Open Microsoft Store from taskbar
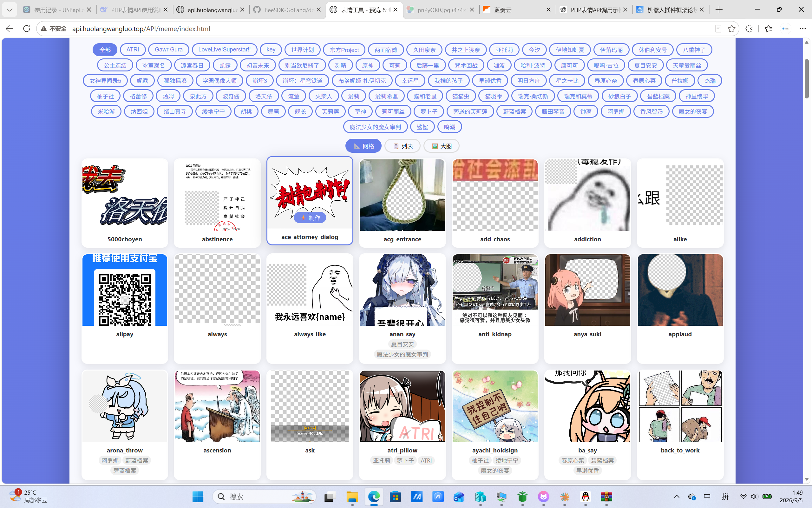812x508 pixels. 395,497
